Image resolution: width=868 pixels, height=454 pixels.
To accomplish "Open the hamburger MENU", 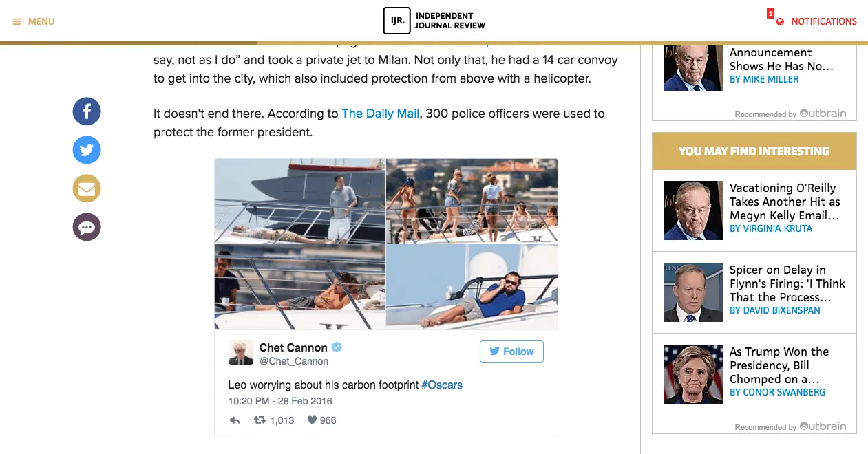I will click(34, 21).
